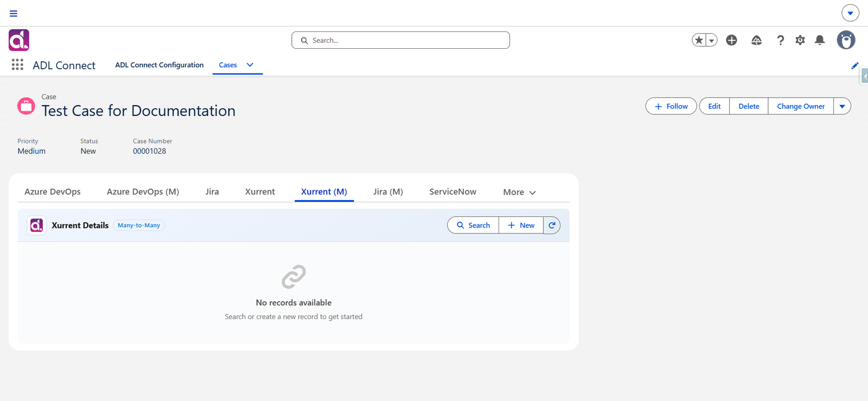Open the user profile avatar

846,40
